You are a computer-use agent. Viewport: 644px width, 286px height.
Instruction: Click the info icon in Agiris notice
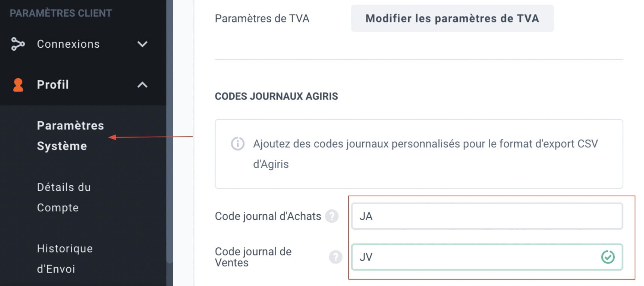pos(238,144)
